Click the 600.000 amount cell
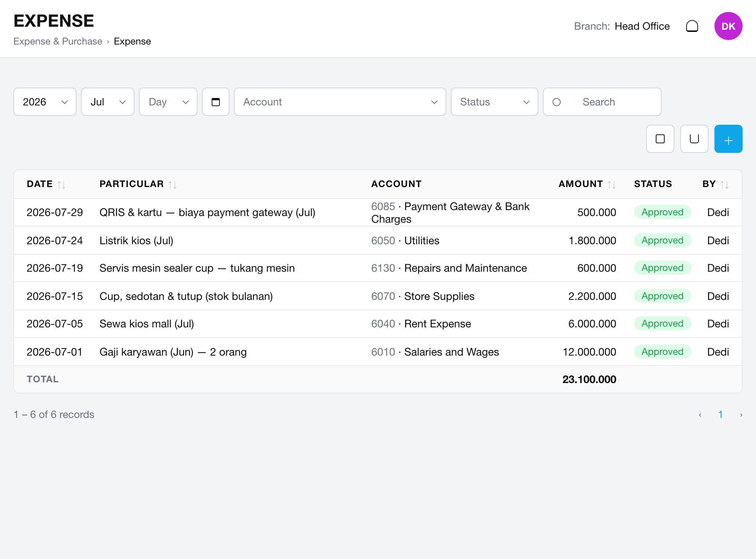Viewport: 756px width, 559px height. click(597, 268)
